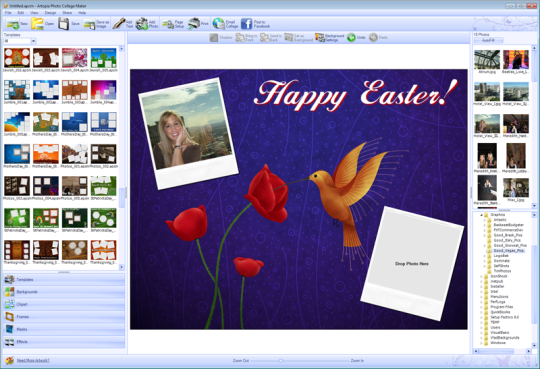The image size is (540, 369).
Task: Click the green Undo arrow
Action: pos(351,38)
